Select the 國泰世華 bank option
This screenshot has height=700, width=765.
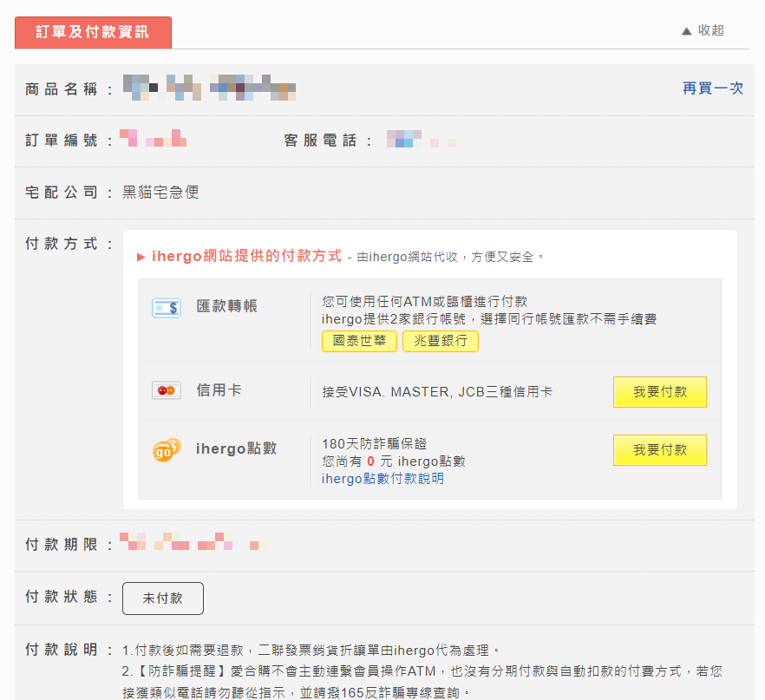tap(360, 341)
